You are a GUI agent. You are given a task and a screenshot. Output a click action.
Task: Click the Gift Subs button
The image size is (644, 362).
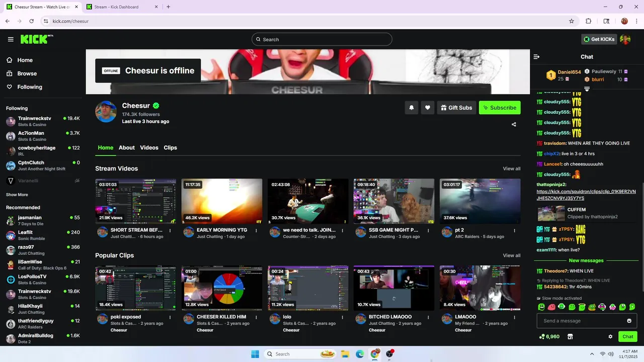click(x=456, y=108)
